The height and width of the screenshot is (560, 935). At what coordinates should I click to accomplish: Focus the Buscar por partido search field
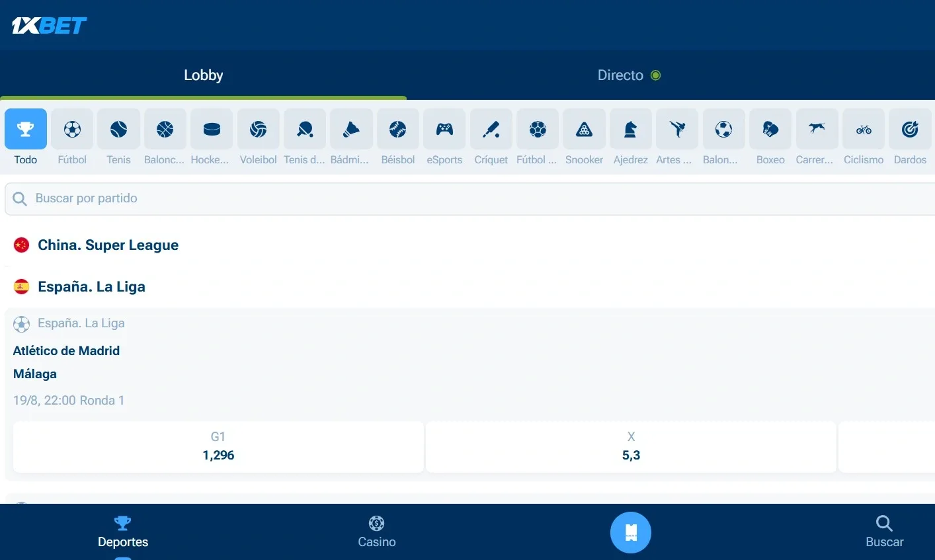[x=469, y=199]
